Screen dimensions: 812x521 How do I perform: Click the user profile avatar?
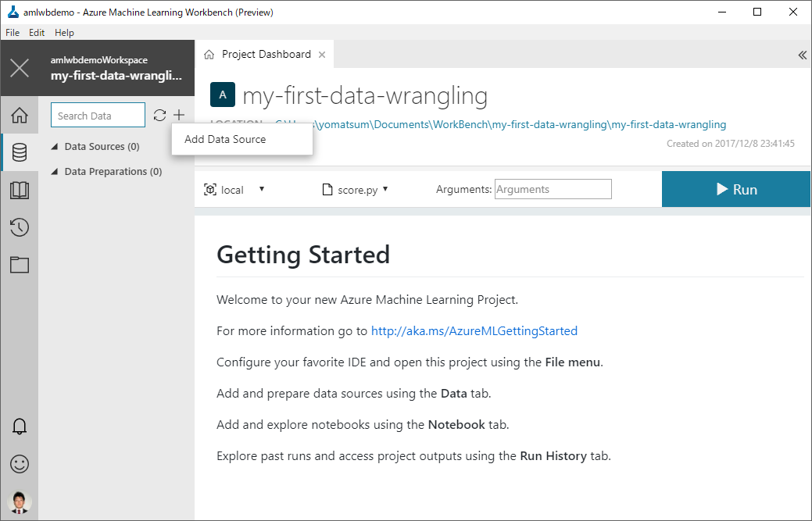(x=20, y=501)
